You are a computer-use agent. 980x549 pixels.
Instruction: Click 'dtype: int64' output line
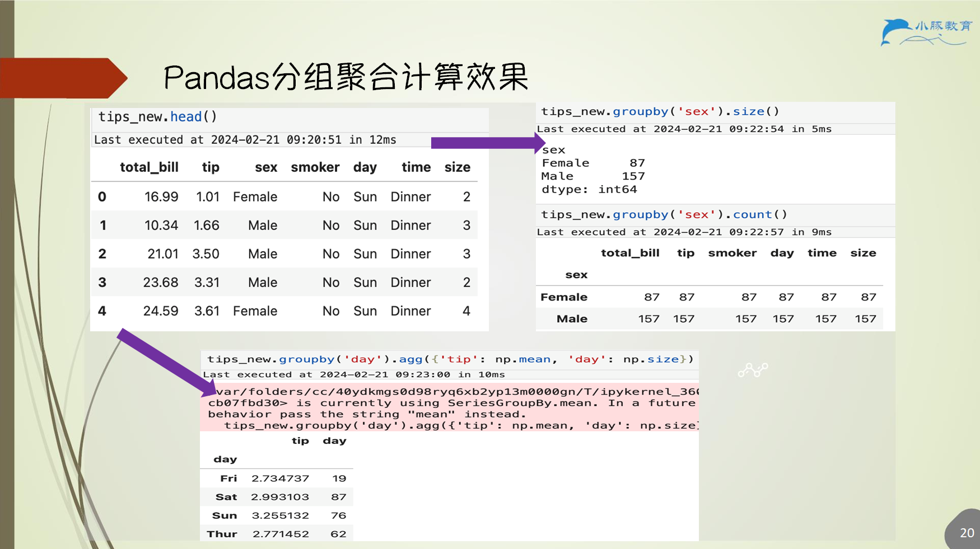point(590,190)
